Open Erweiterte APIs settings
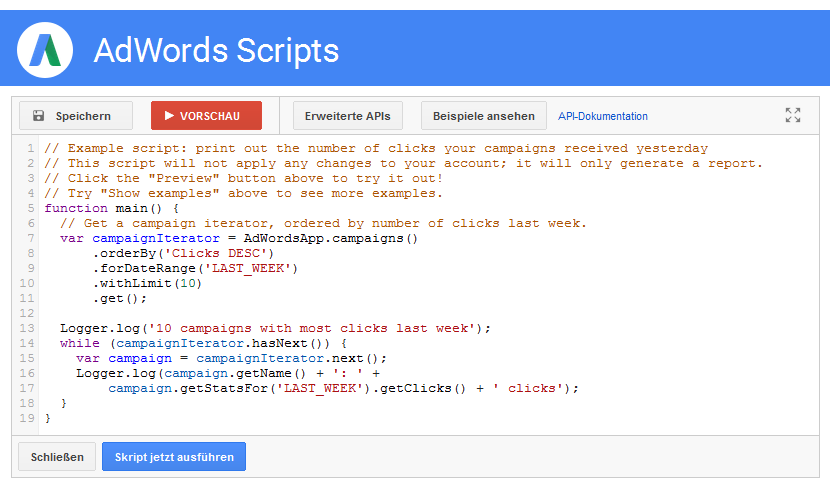830x488 pixels. pyautogui.click(x=348, y=116)
